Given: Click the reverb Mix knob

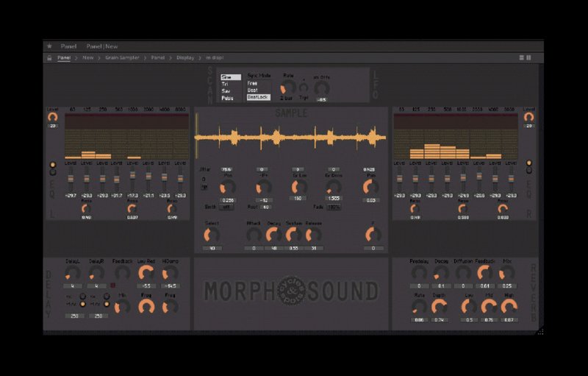Looking at the screenshot, I should pos(506,274).
